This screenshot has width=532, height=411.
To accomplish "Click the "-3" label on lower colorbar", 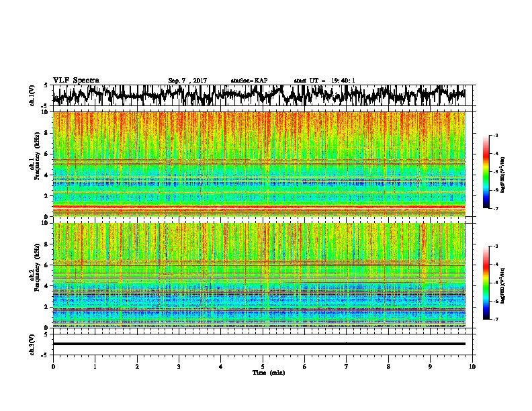I will point(495,246).
